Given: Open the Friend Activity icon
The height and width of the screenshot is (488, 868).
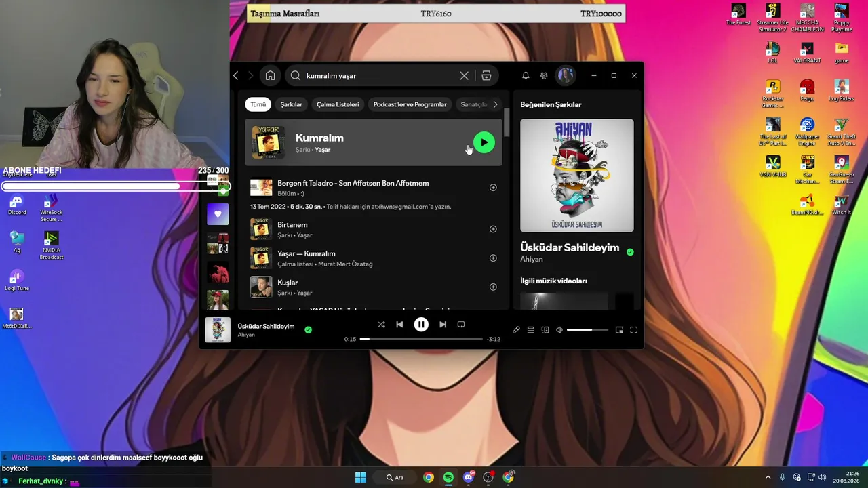Looking at the screenshot, I should click(544, 75).
